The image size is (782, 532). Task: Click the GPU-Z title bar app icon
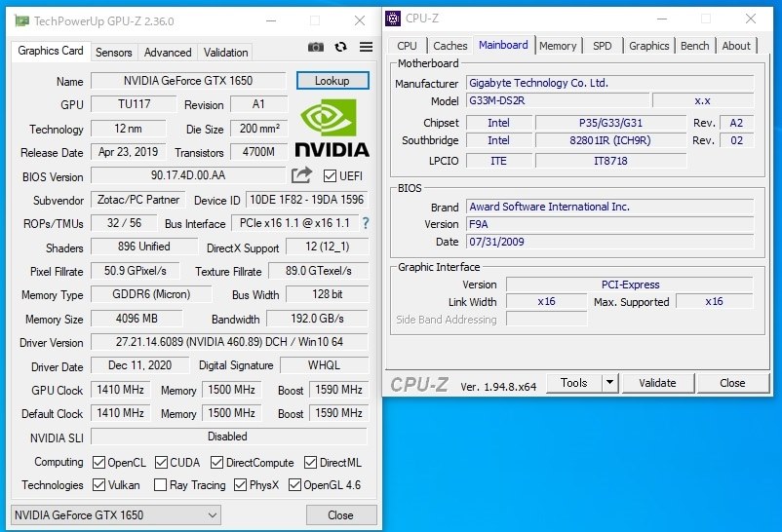pyautogui.click(x=21, y=20)
